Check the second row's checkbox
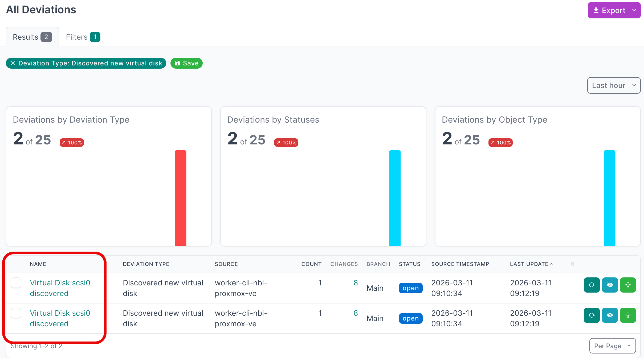The height and width of the screenshot is (358, 644). coord(16,313)
